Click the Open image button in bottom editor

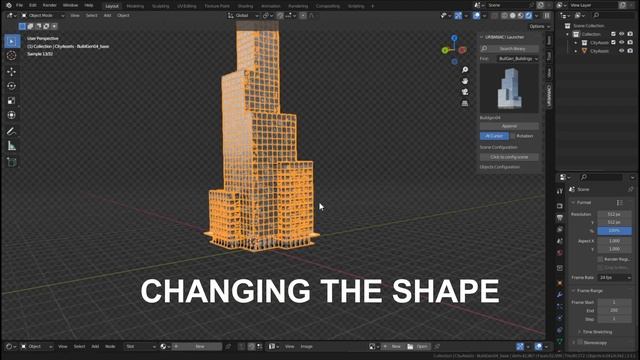click(x=418, y=347)
